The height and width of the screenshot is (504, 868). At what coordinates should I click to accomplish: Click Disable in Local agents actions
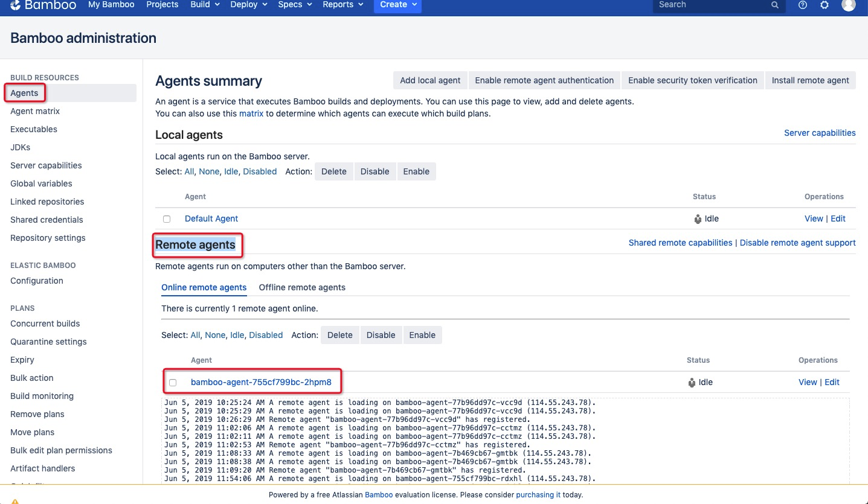pyautogui.click(x=375, y=171)
